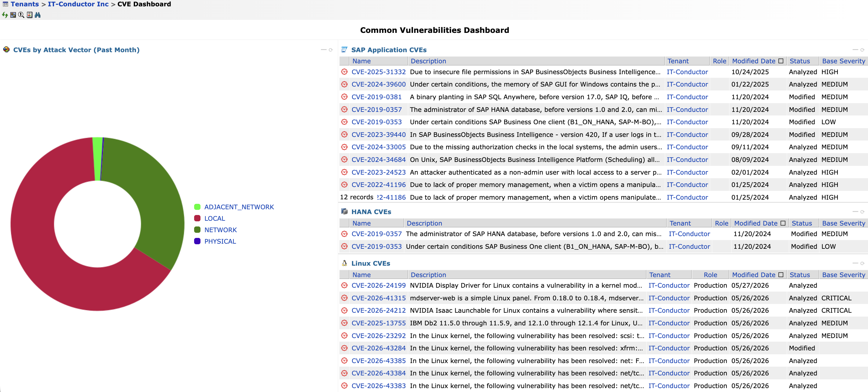Click the red icon of row CVE-2026-43385

click(344, 361)
